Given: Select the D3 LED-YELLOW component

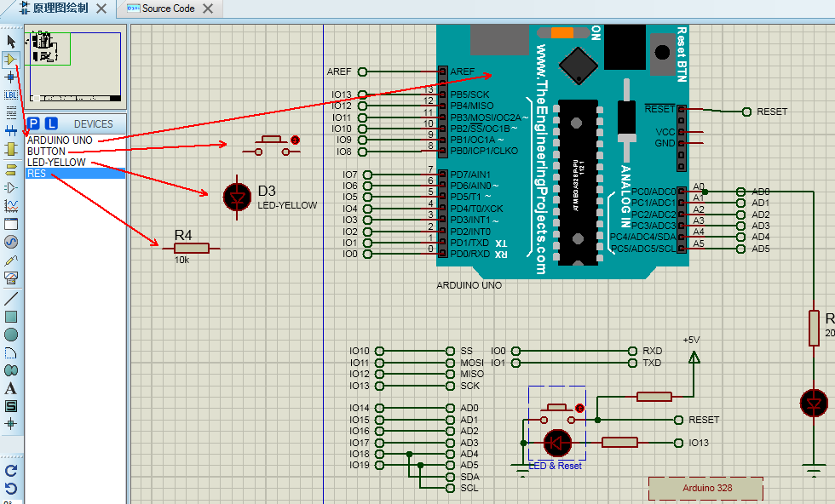Looking at the screenshot, I should [237, 197].
